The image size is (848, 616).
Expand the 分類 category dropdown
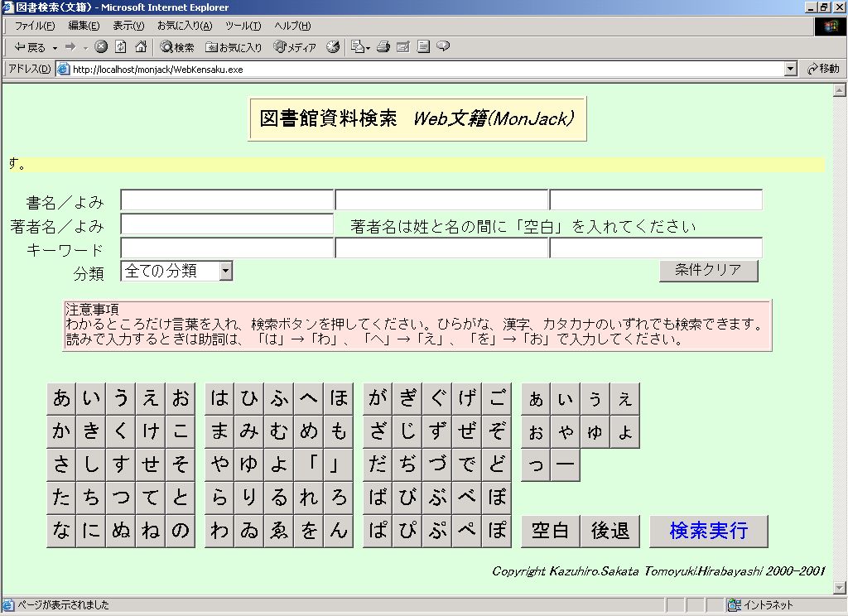point(226,271)
